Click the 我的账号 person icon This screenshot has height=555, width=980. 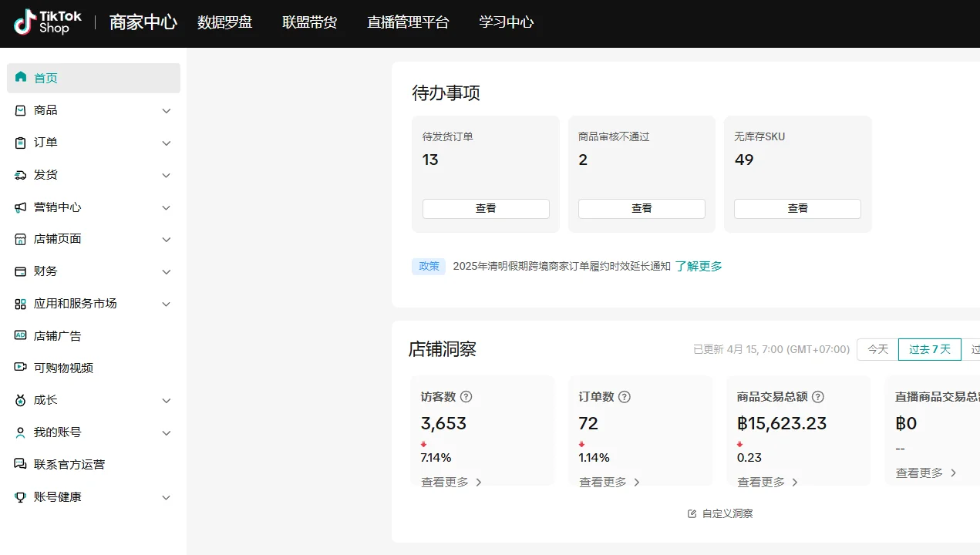click(x=21, y=432)
